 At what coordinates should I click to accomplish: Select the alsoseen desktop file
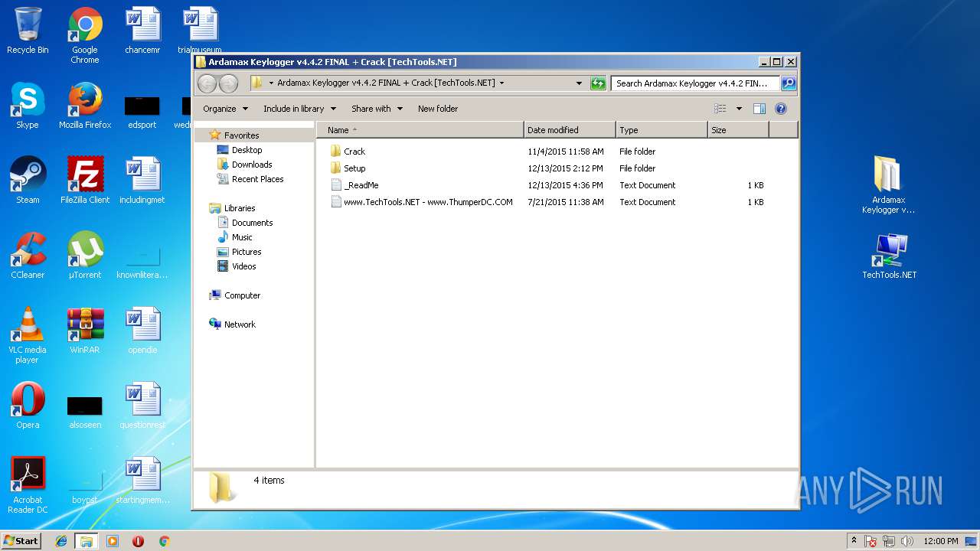pos(85,413)
